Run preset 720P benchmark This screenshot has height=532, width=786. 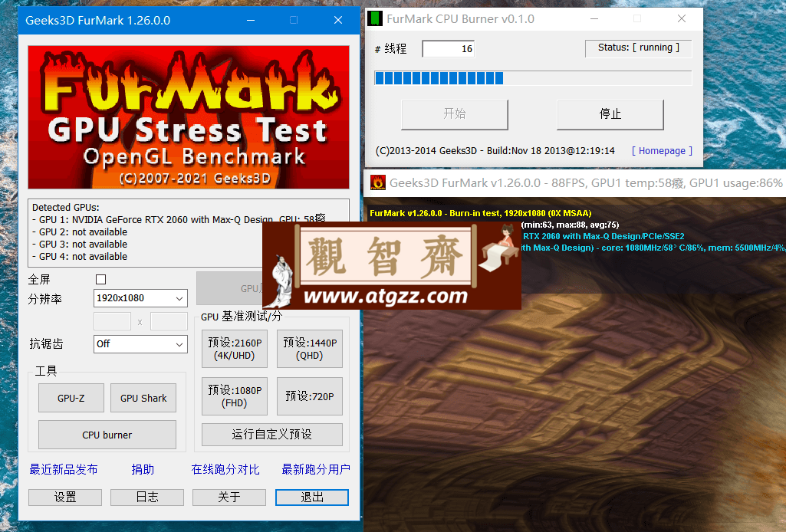point(310,396)
